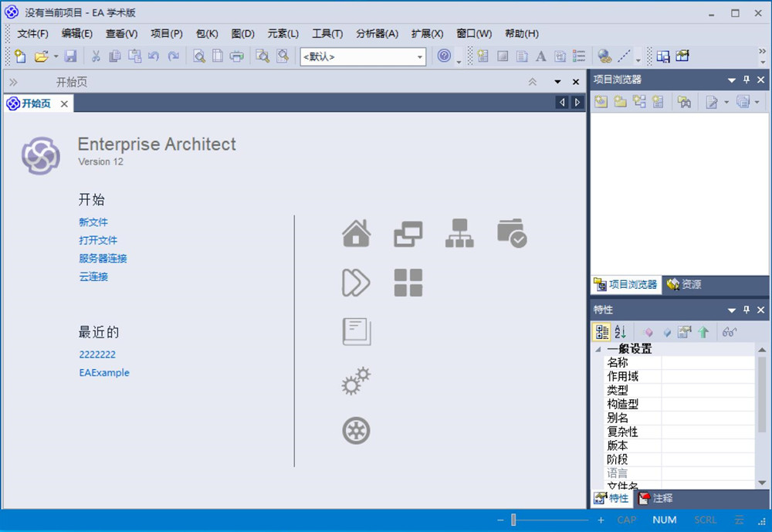Switch to the 资源 tab
The width and height of the screenshot is (772, 532).
coord(684,284)
